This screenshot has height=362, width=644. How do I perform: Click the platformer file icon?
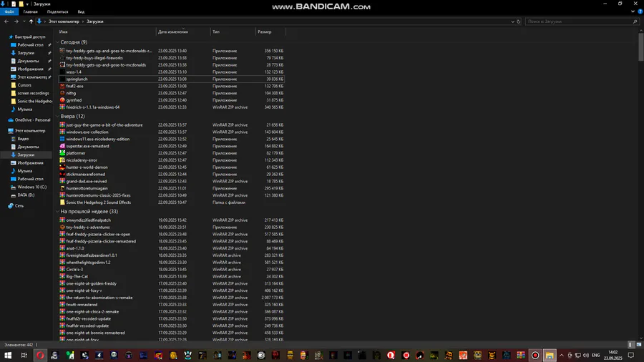click(x=62, y=152)
